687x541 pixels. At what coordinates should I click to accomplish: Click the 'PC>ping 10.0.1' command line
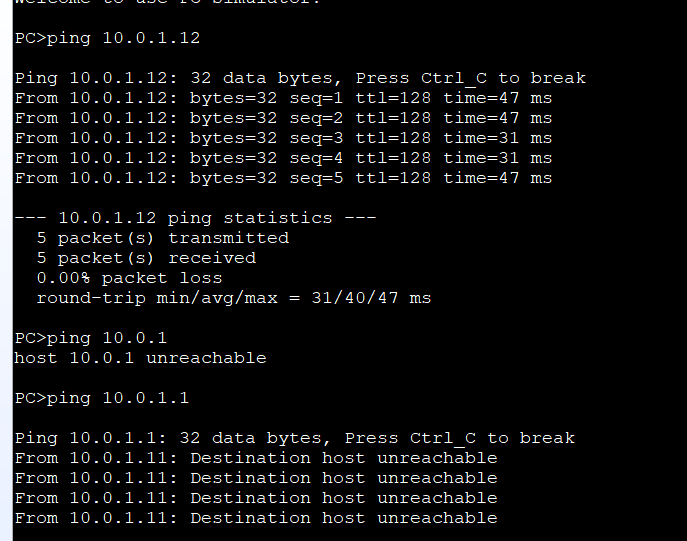click(90, 338)
